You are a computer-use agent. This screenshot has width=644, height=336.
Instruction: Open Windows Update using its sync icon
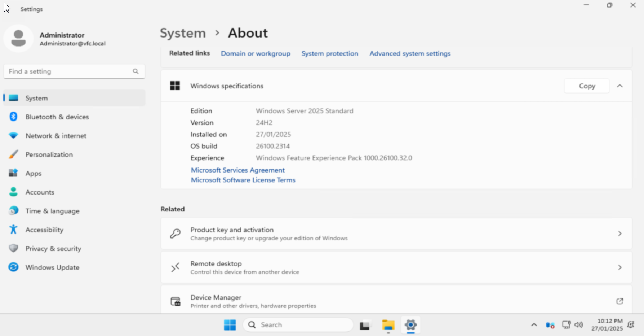click(13, 267)
